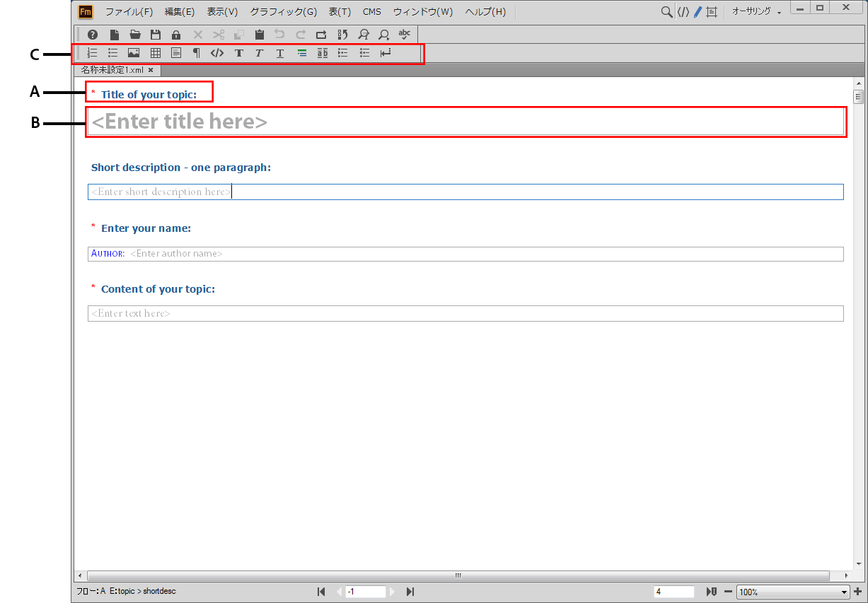Open the 表示(V) menu
The height and width of the screenshot is (603, 868).
tap(221, 11)
